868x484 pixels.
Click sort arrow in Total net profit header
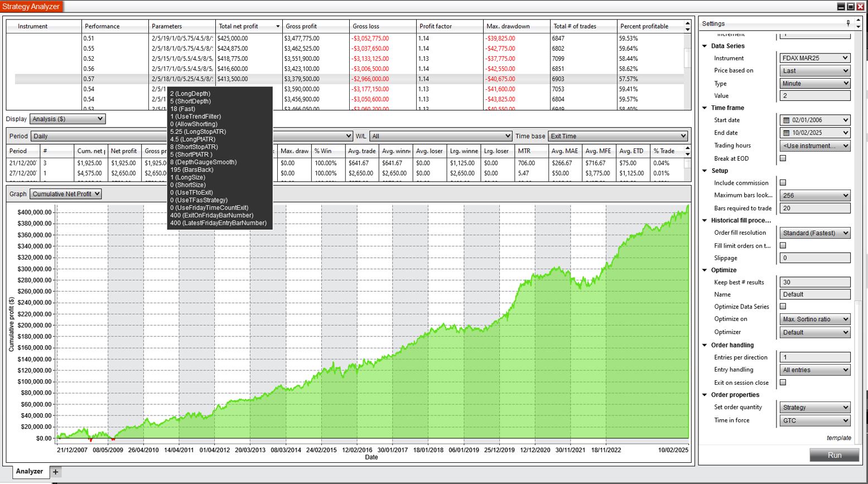[x=277, y=26]
